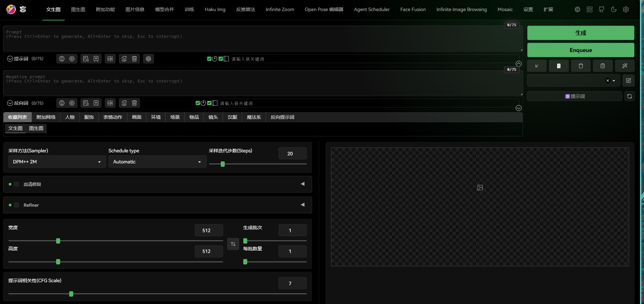Screen dimensions: 644x304
Task: Click the AB translate icon in 提示词 toolbar
Action: 110,59
